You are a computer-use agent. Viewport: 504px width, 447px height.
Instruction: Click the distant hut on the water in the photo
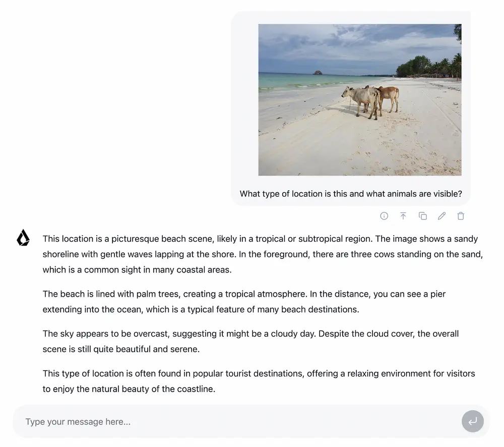[x=318, y=73]
